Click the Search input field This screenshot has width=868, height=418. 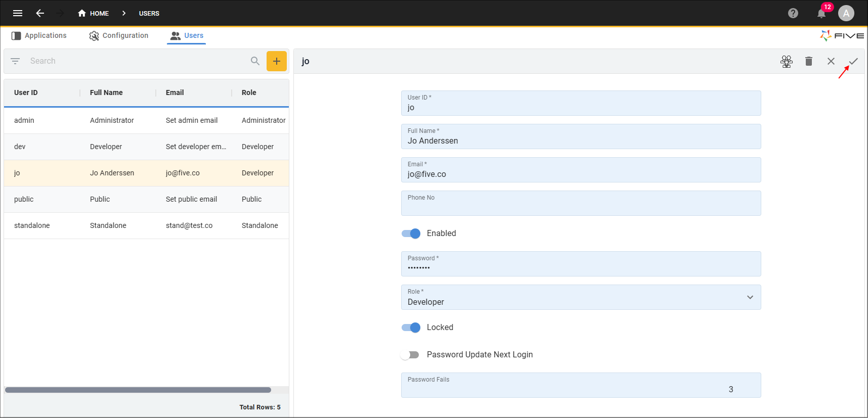click(137, 61)
